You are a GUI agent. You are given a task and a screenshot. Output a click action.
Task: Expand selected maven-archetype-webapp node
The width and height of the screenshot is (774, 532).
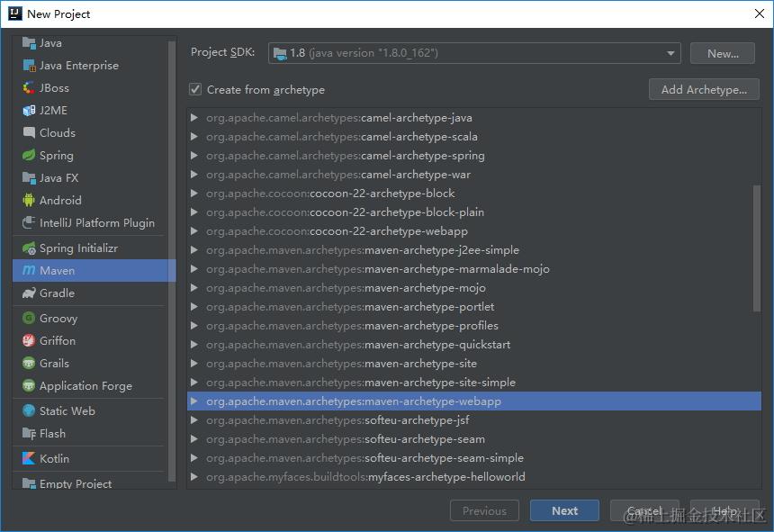(x=194, y=401)
